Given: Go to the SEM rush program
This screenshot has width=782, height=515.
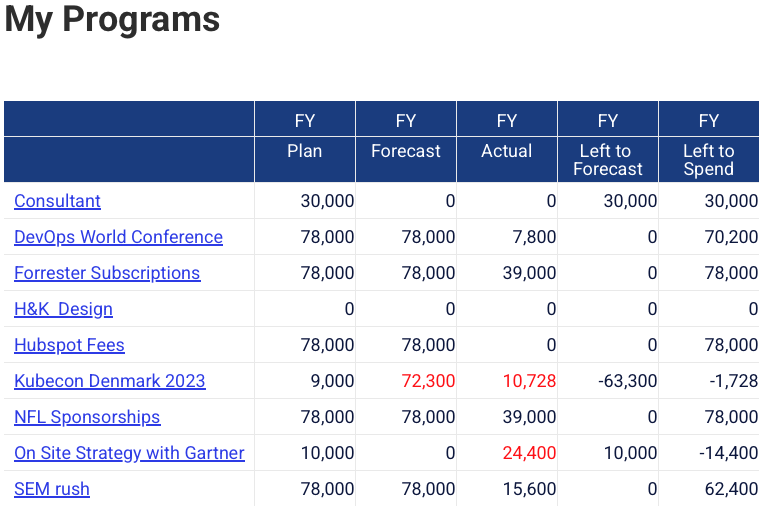Looking at the screenshot, I should 52,489.
